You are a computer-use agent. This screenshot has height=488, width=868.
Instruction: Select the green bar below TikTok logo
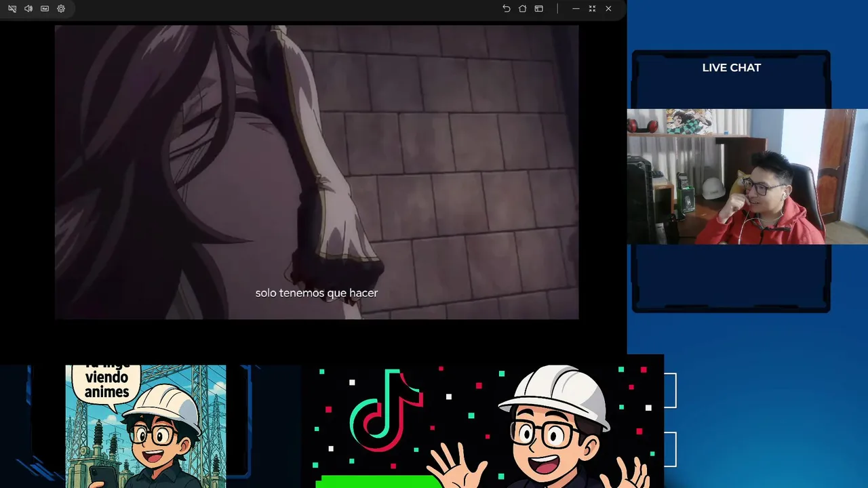tap(378, 482)
